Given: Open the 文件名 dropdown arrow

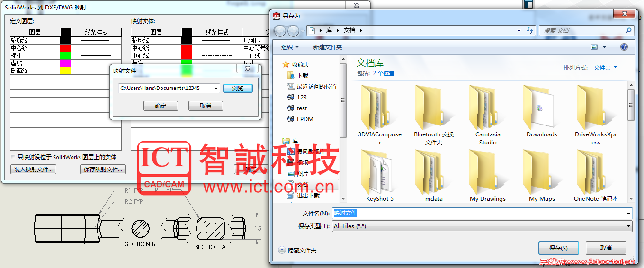Looking at the screenshot, I should click(628, 213).
